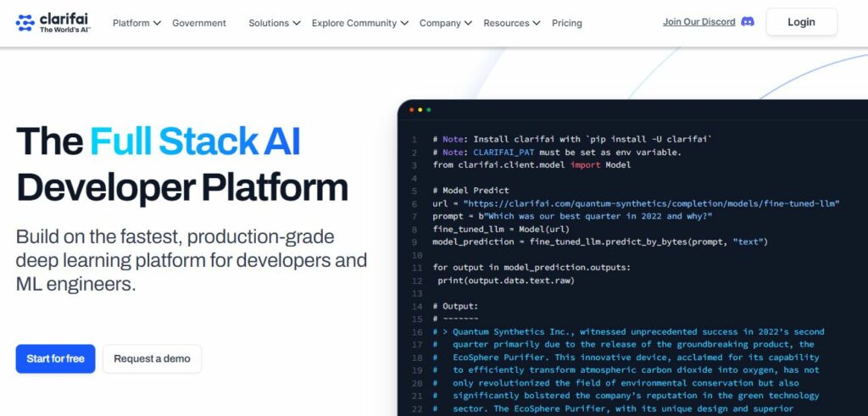868x416 pixels.
Task: Open the Explore Community dropdown
Action: coord(359,23)
